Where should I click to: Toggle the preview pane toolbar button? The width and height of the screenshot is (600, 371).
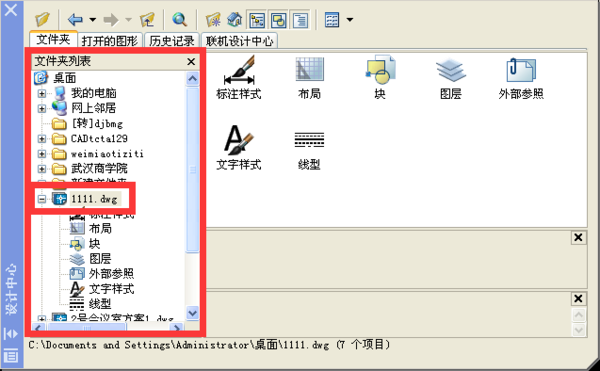point(279,20)
